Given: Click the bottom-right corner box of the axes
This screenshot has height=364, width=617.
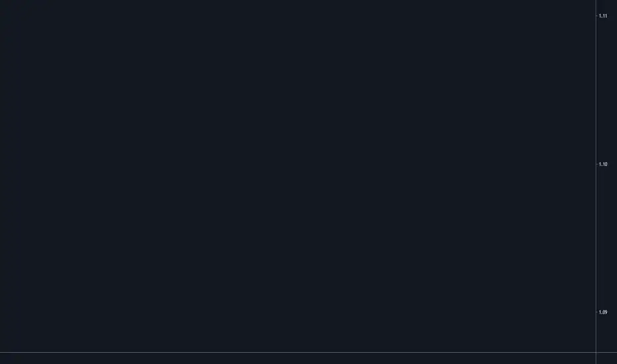Looking at the screenshot, I should (x=607, y=359).
